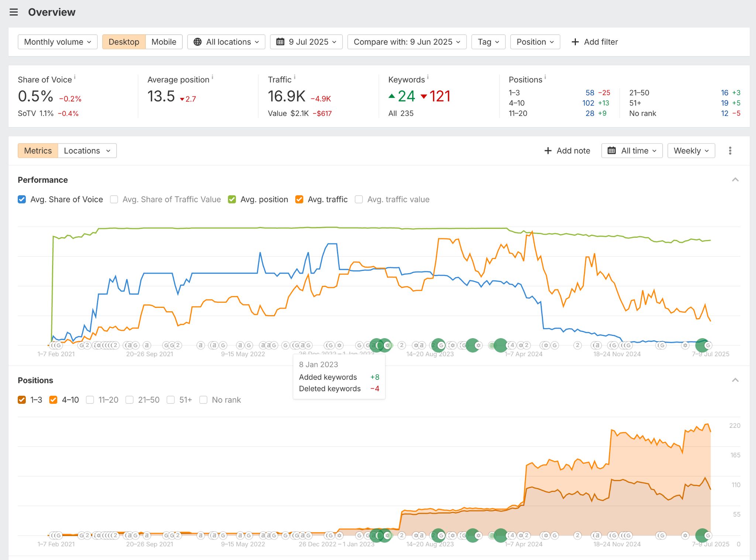Select a green note marker on the chart
Image resolution: width=756 pixels, height=560 pixels.
[x=438, y=345]
